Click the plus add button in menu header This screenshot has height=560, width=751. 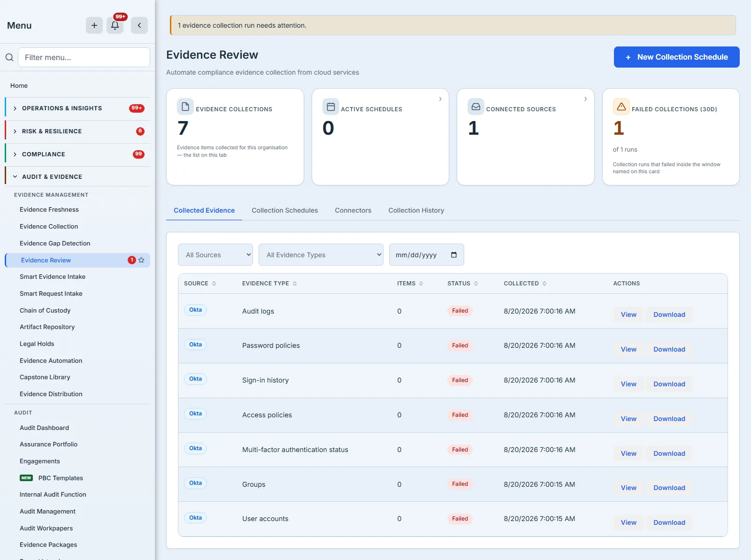pos(94,25)
